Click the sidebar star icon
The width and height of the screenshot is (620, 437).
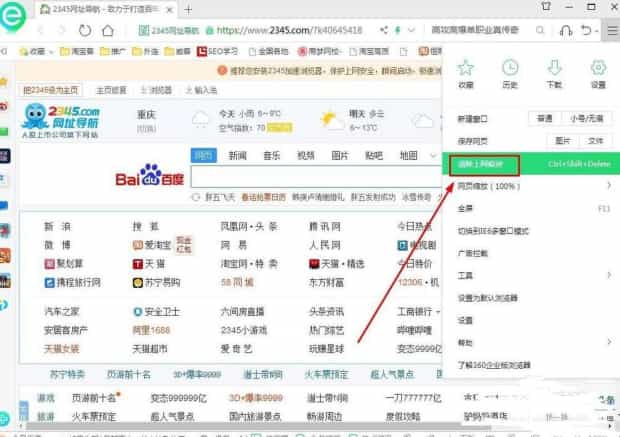pyautogui.click(x=4, y=82)
